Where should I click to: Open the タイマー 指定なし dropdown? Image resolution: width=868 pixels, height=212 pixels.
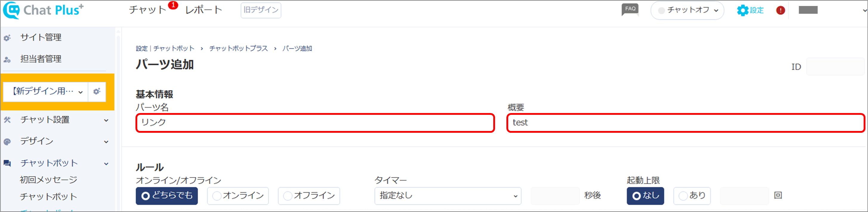pos(448,196)
